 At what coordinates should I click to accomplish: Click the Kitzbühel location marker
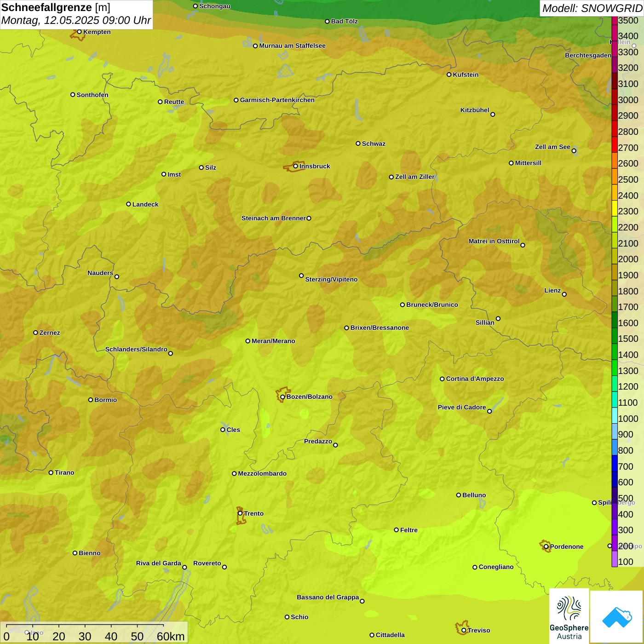(493, 114)
